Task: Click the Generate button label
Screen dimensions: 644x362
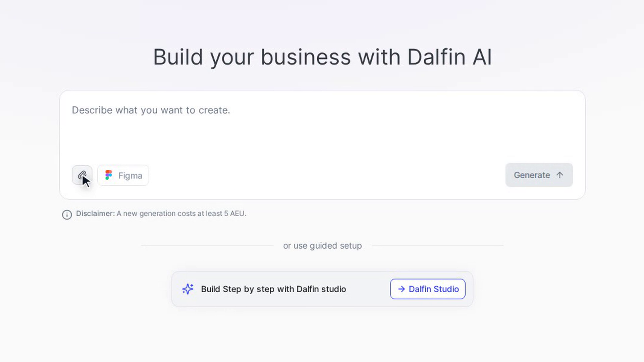Action: point(532,175)
